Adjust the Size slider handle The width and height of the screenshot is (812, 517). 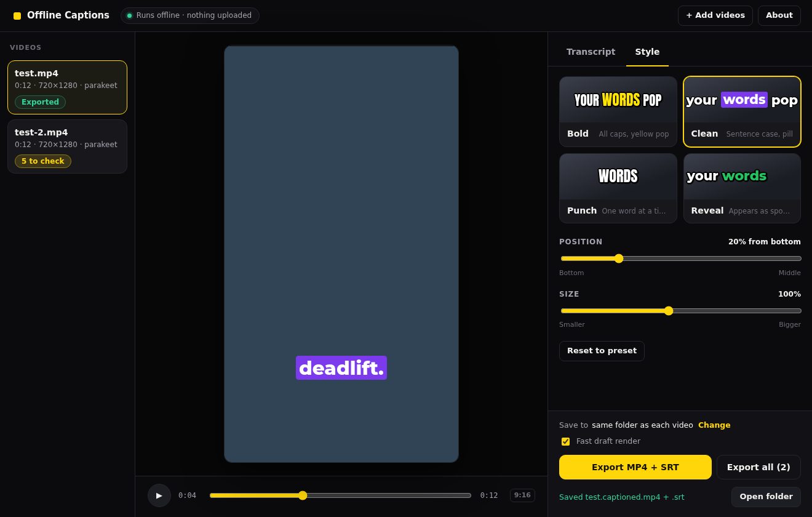(669, 311)
